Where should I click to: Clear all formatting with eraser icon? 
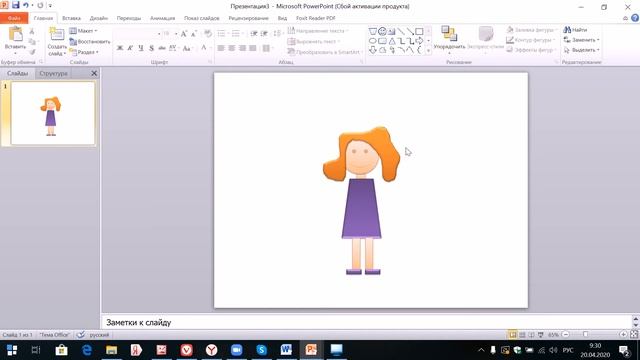coord(208,34)
